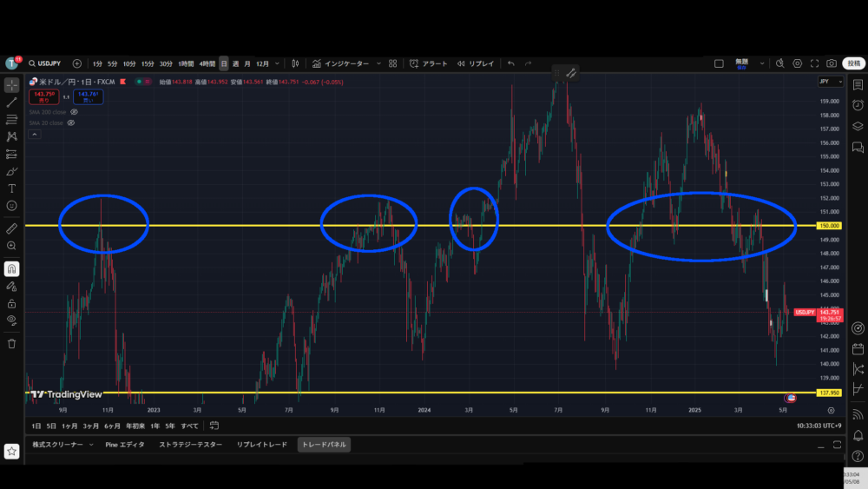
Task: Open the alerts clock panel icon
Action: pos(858,105)
